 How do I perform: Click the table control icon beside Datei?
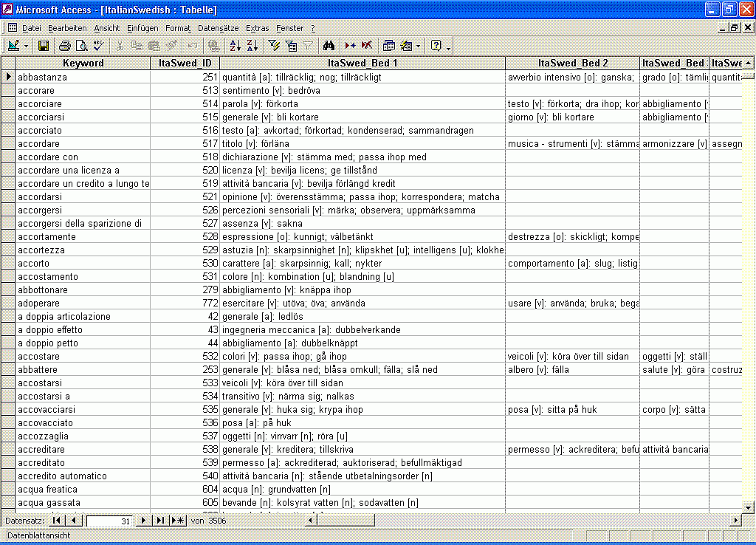[12, 28]
